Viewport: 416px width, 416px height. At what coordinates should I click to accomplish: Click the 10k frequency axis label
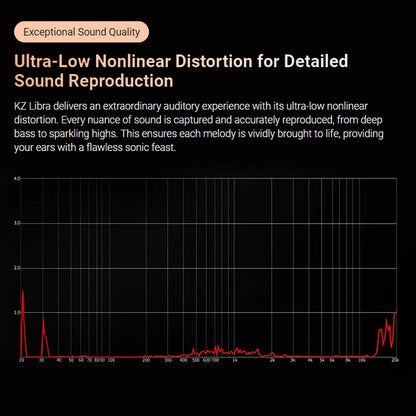click(x=361, y=360)
